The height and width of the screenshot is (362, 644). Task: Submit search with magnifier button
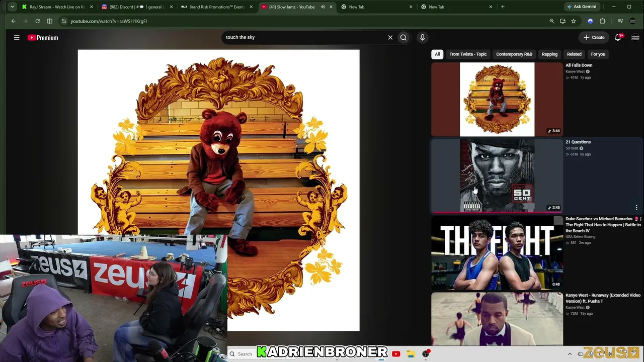pos(404,37)
